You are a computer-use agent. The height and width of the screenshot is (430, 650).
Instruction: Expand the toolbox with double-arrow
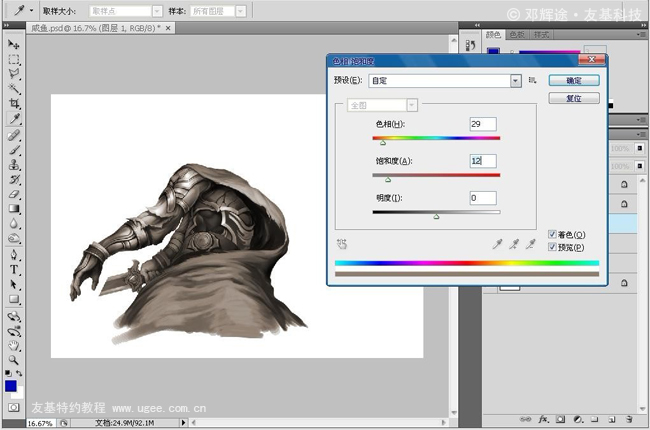tap(7, 25)
